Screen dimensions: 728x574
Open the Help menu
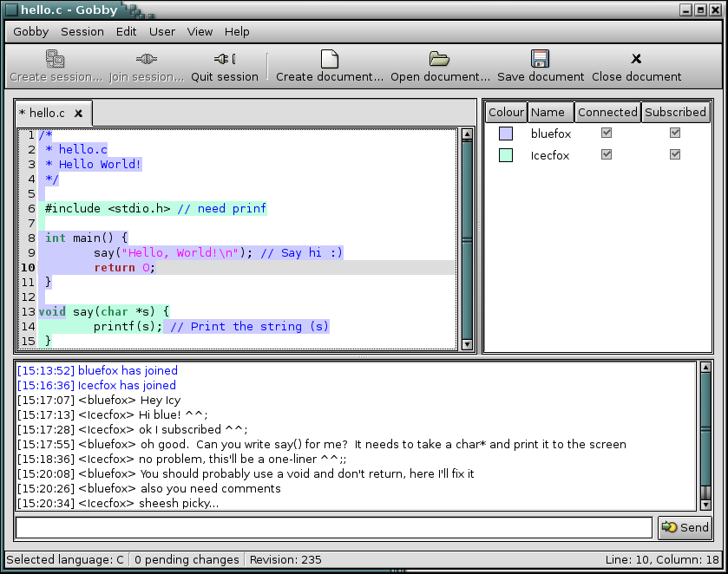click(x=237, y=31)
